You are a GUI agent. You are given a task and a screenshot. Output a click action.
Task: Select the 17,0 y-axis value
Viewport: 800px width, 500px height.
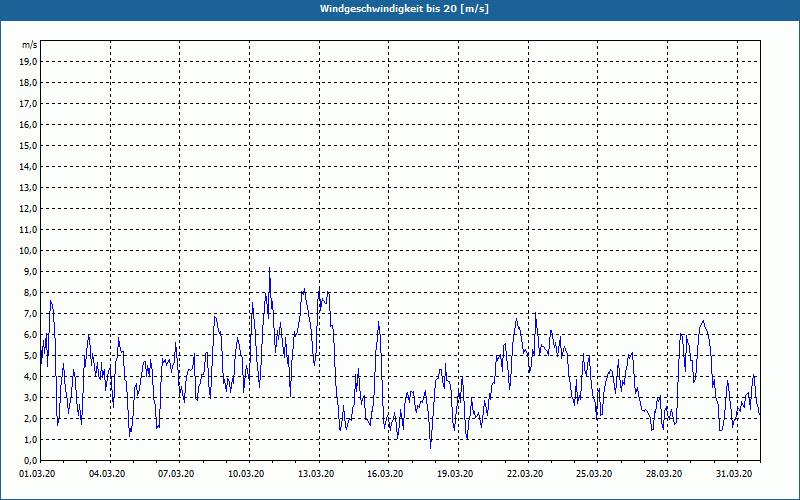pos(28,104)
